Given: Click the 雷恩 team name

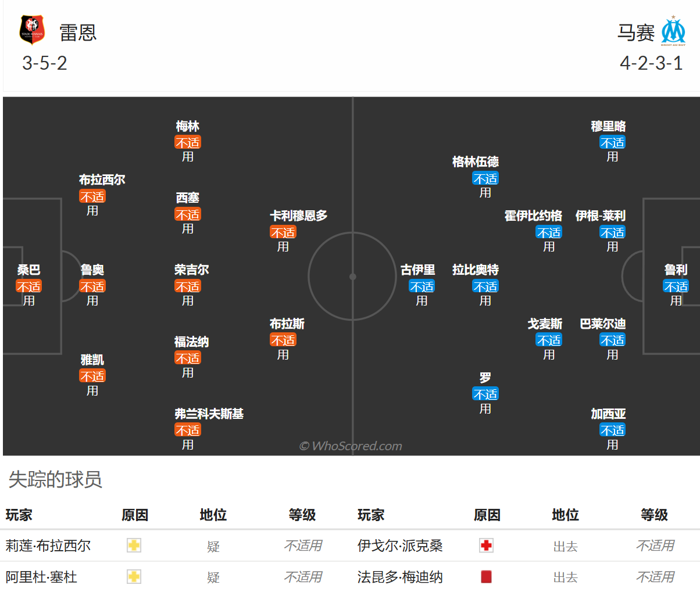Looking at the screenshot, I should click(x=78, y=33).
